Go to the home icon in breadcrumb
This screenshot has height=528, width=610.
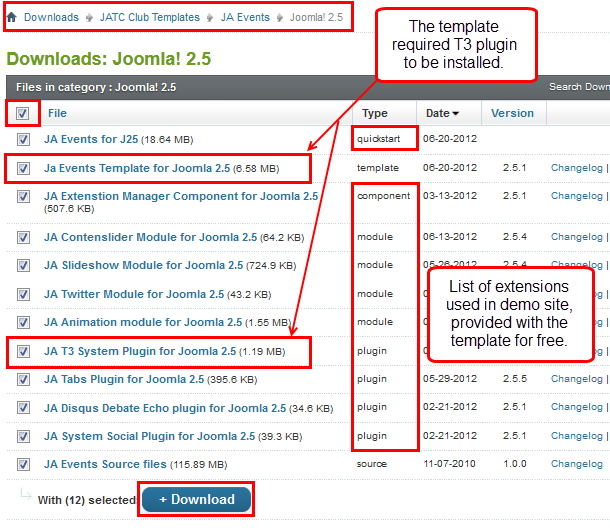(12, 17)
